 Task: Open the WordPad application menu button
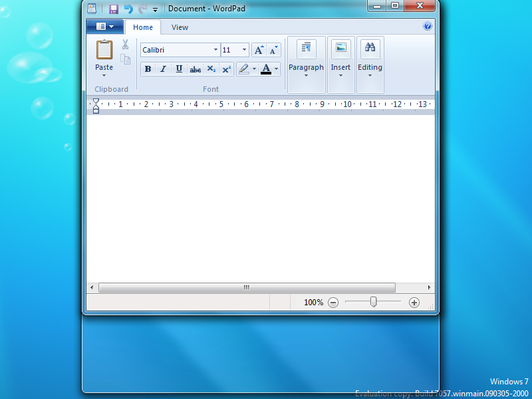pos(104,27)
